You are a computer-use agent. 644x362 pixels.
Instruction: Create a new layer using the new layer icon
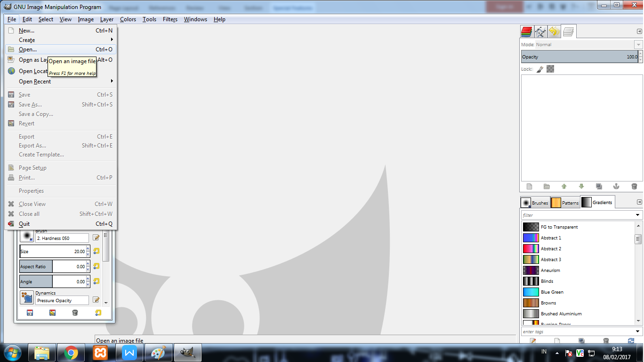(529, 186)
